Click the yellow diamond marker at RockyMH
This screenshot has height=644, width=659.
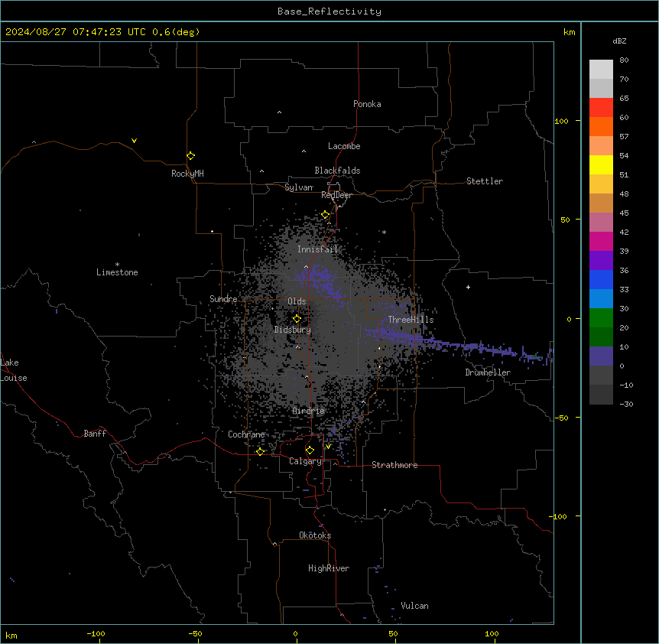coord(191,155)
